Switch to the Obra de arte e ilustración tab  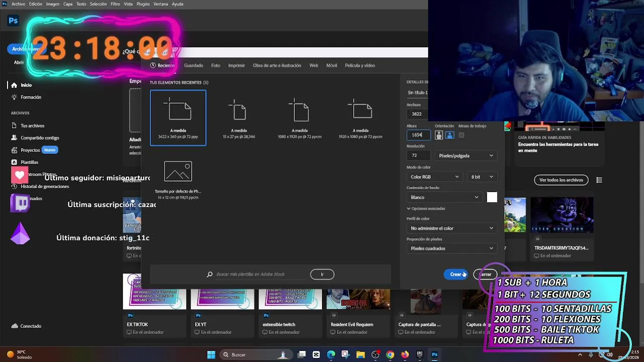click(x=277, y=65)
